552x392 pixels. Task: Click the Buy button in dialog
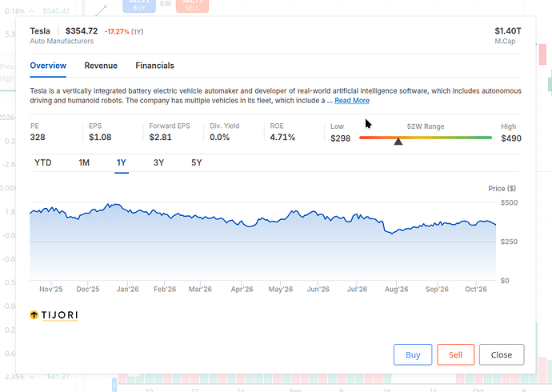pyautogui.click(x=413, y=354)
